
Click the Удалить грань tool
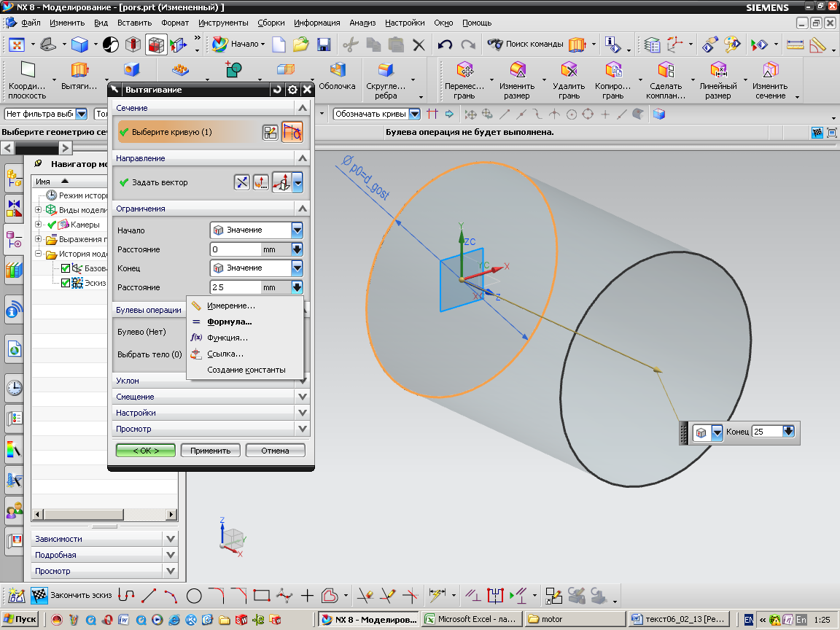[x=569, y=80]
